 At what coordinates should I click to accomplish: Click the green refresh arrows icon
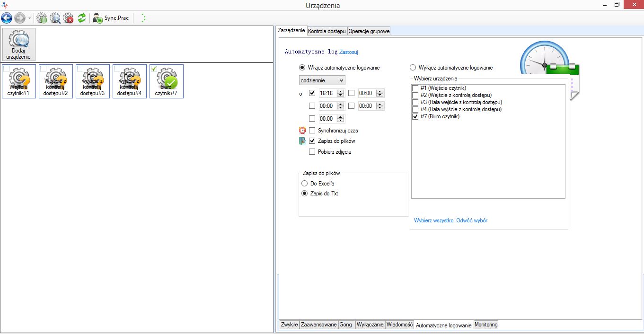[82, 18]
